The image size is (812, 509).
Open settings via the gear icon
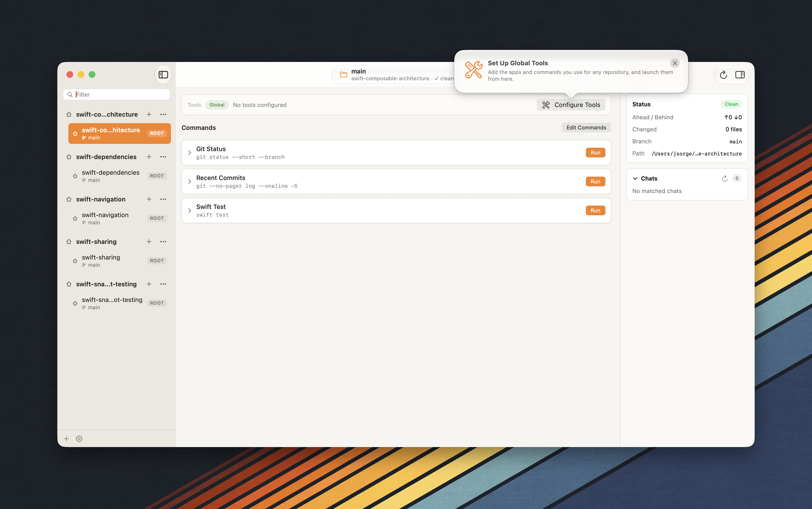click(79, 439)
